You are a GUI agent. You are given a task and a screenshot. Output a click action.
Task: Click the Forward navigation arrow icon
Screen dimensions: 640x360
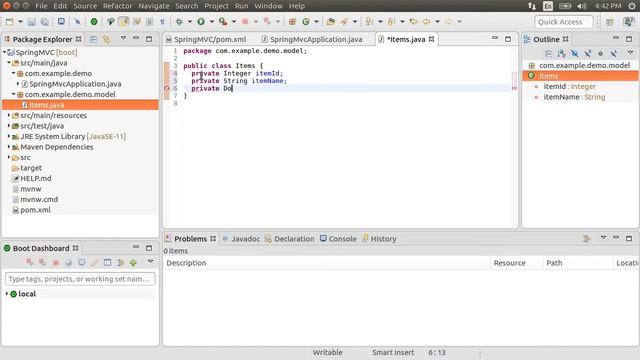(x=449, y=22)
